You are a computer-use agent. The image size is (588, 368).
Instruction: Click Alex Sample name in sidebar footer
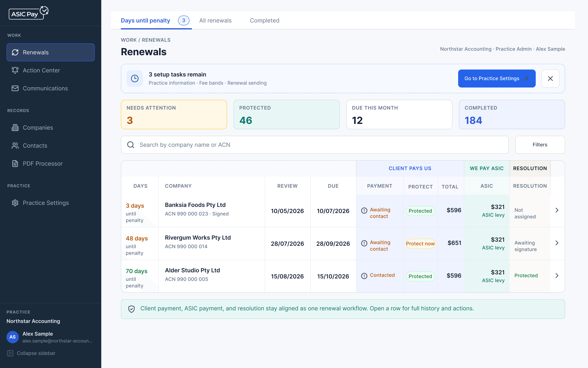38,334
